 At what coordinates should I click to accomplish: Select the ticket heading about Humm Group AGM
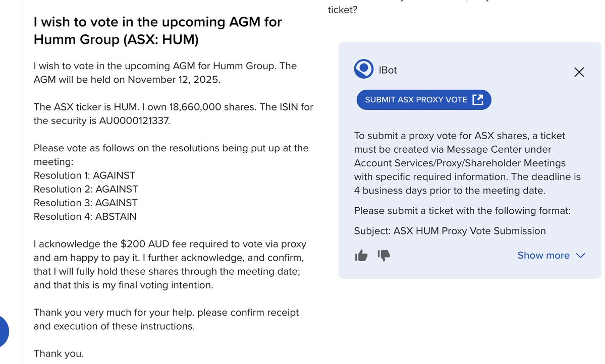click(x=157, y=31)
